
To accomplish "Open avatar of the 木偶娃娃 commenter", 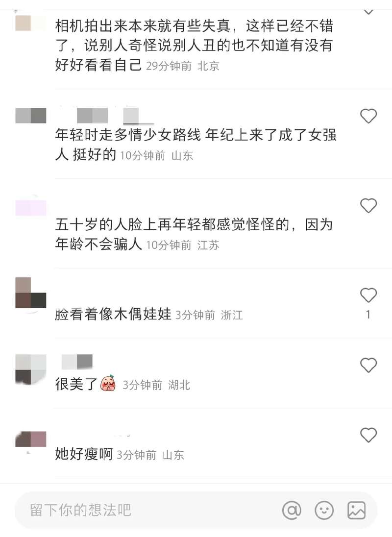I will coord(31,293).
